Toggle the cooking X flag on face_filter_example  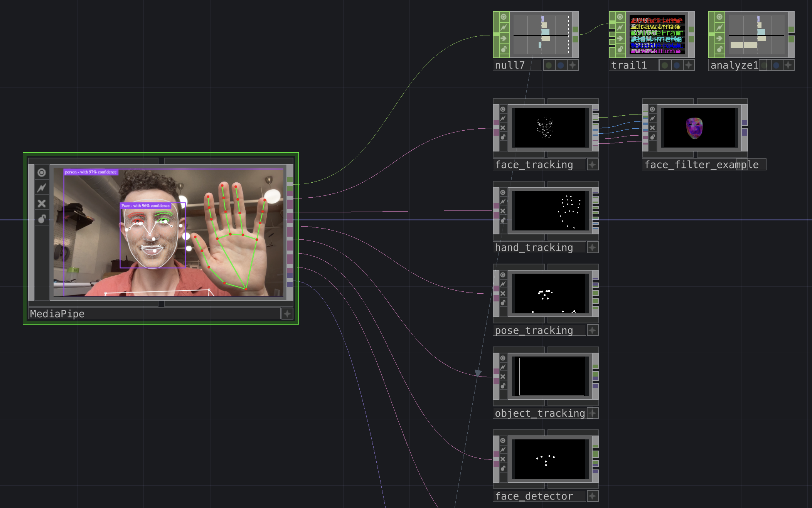pyautogui.click(x=652, y=128)
